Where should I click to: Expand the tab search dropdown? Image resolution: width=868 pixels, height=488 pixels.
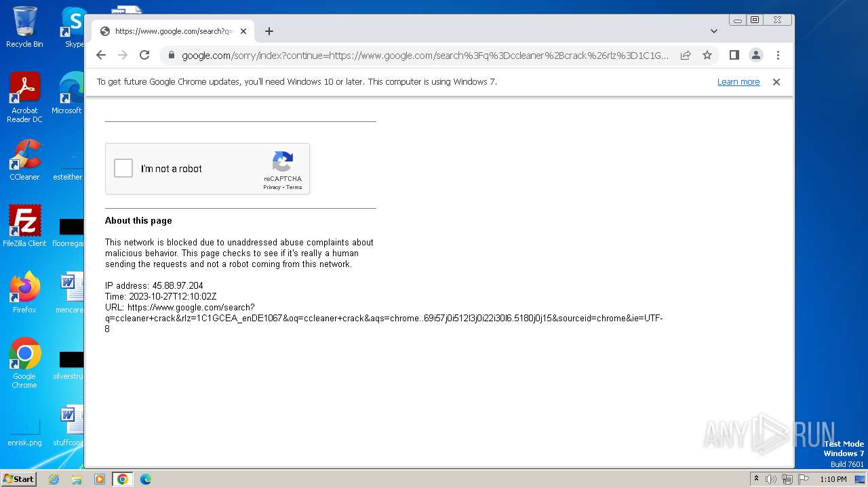(x=714, y=31)
